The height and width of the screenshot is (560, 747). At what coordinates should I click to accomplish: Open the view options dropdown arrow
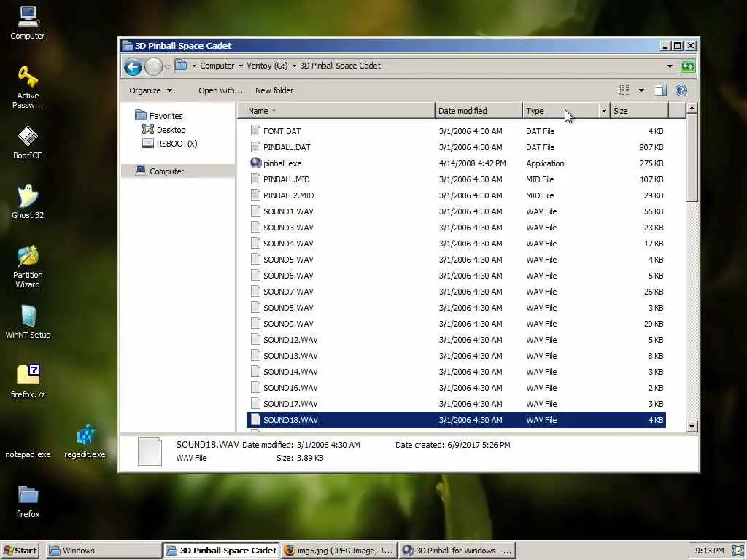coord(641,90)
